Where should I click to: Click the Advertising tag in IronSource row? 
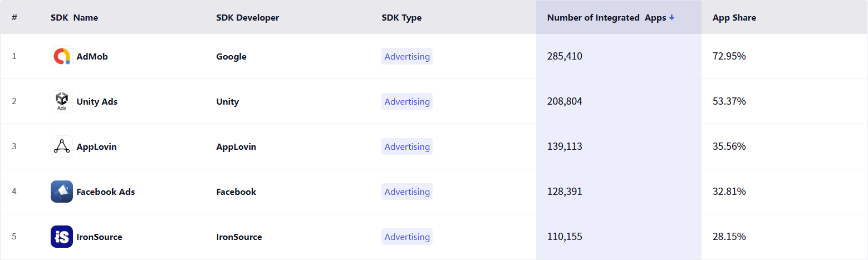(407, 237)
